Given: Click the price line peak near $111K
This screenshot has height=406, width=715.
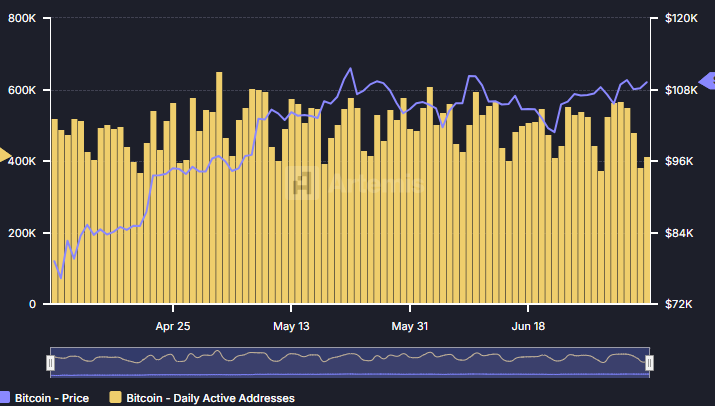Looking at the screenshot, I should (350, 69).
